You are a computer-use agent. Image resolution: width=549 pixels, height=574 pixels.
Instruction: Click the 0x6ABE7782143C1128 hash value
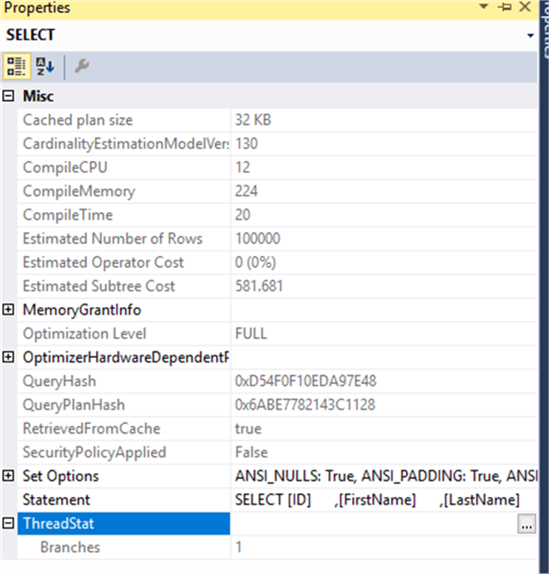[x=305, y=405]
